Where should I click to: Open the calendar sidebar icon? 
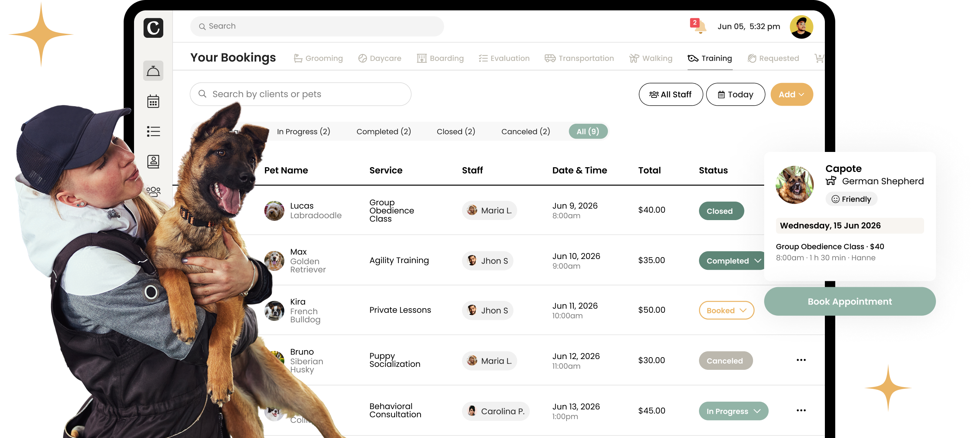[x=153, y=101]
